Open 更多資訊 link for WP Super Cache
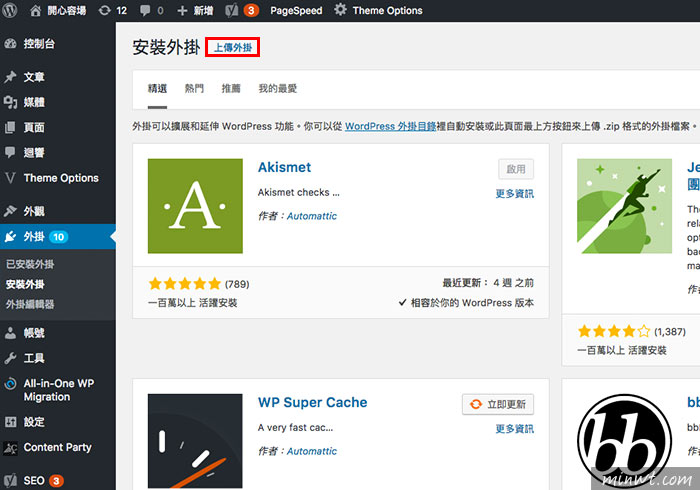The height and width of the screenshot is (490, 700). pyautogui.click(x=514, y=429)
